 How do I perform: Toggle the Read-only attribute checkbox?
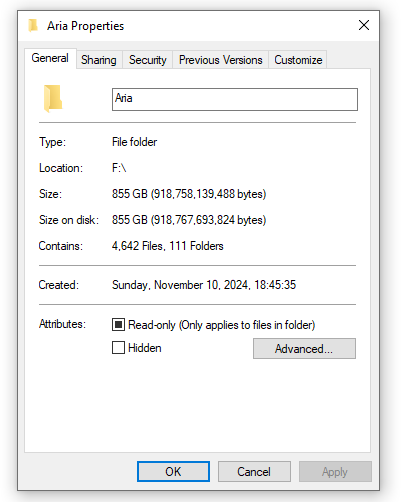click(x=118, y=325)
